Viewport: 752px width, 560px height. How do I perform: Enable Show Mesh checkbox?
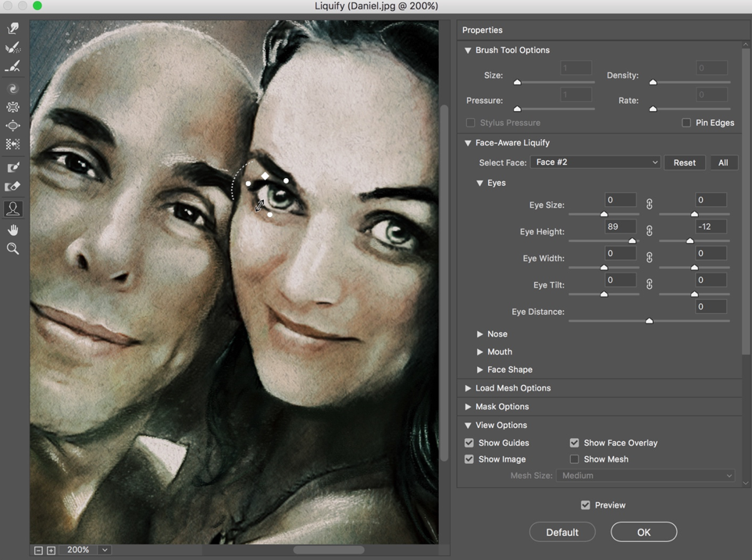574,458
